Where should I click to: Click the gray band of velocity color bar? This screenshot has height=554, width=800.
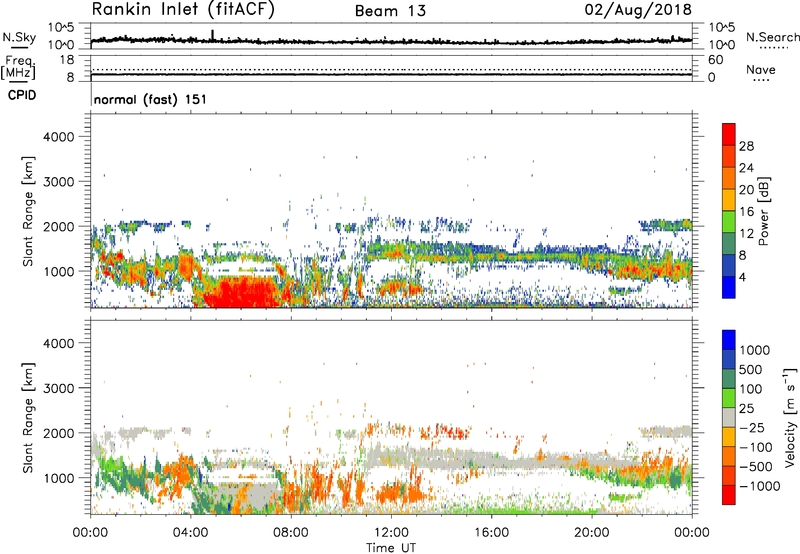tap(729, 418)
